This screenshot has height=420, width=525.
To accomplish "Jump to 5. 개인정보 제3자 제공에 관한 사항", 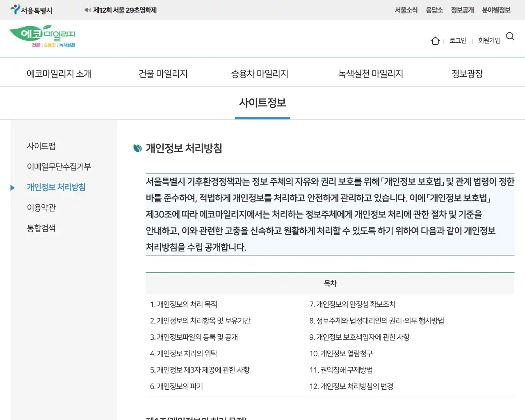I will [200, 370].
